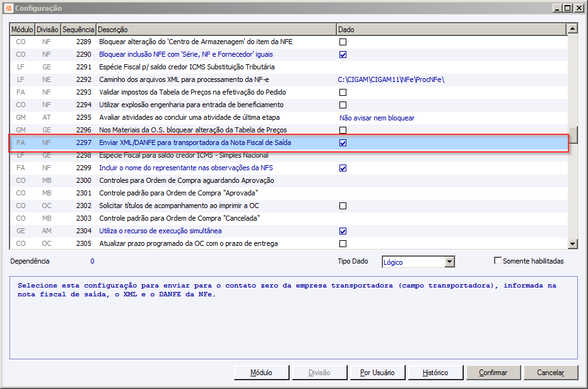This screenshot has height=389, width=588.
Task: Open the Por Usuário button
Action: 377,373
